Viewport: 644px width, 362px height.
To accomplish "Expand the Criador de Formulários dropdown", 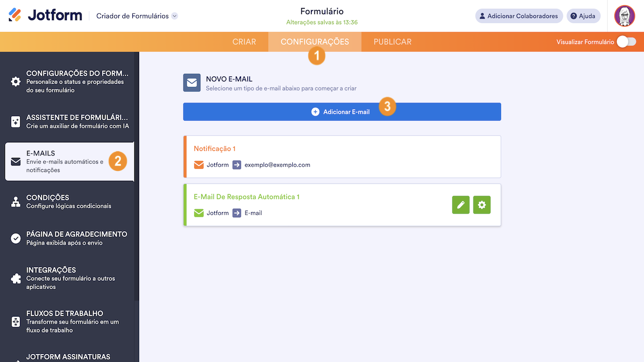I will 175,16.
